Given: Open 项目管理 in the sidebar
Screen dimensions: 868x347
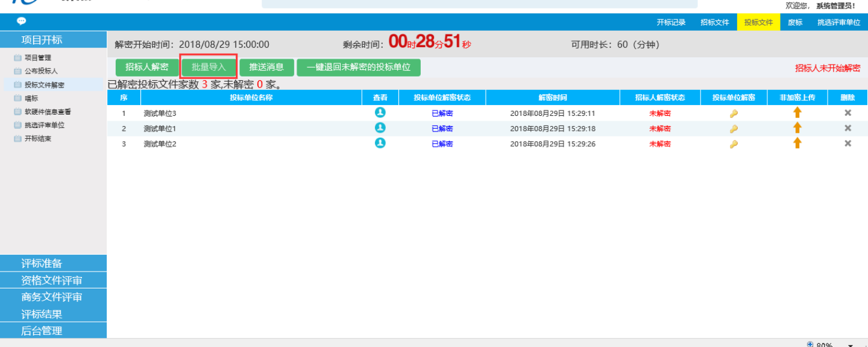Looking at the screenshot, I should click(x=37, y=58).
